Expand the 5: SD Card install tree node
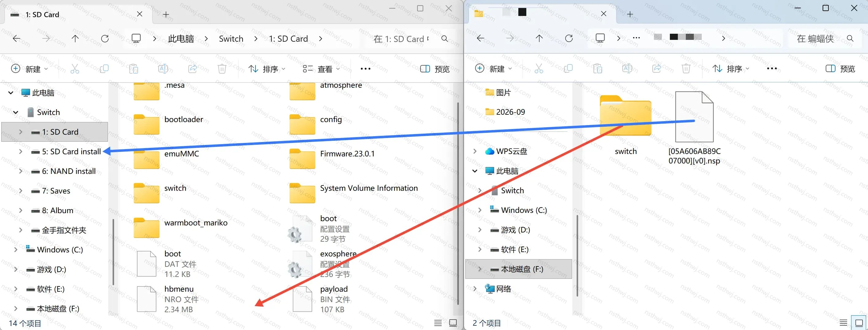This screenshot has height=330, width=868. (21, 152)
